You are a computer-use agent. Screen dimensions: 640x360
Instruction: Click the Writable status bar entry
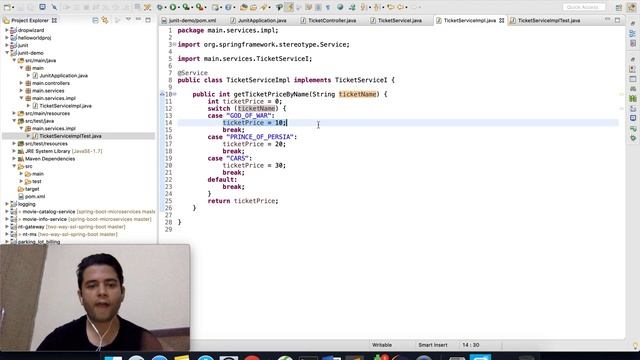[x=382, y=345]
